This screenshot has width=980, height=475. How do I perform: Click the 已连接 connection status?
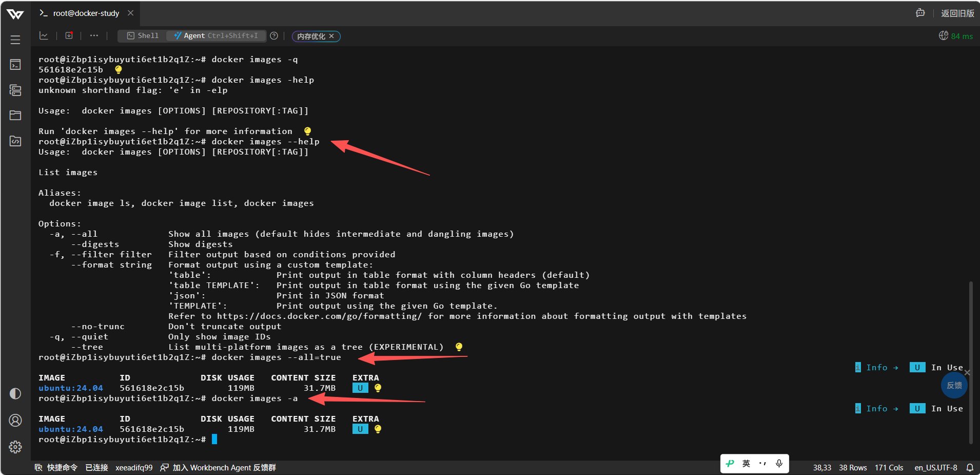click(x=96, y=467)
